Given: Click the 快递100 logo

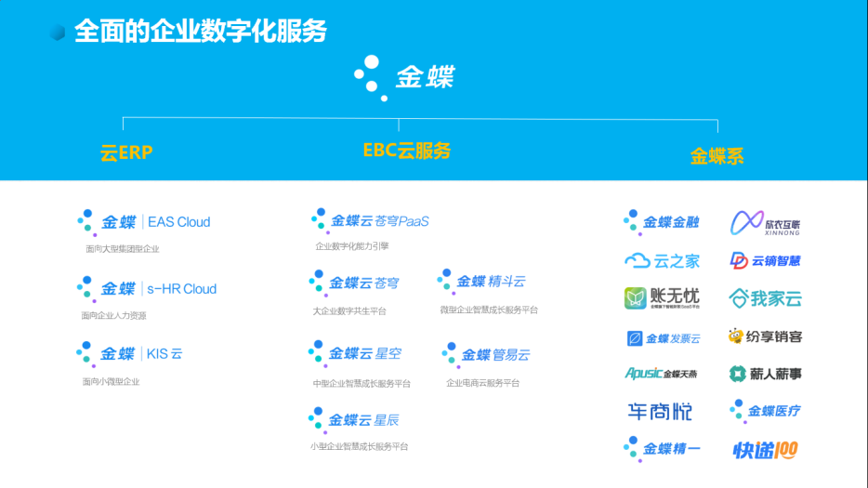Looking at the screenshot, I should (766, 450).
